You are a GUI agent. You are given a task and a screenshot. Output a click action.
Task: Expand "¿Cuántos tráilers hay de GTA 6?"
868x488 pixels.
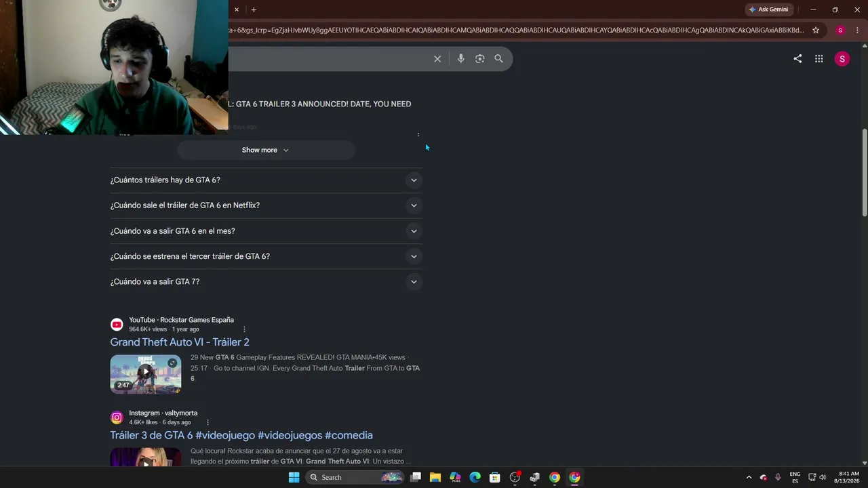pos(266,180)
